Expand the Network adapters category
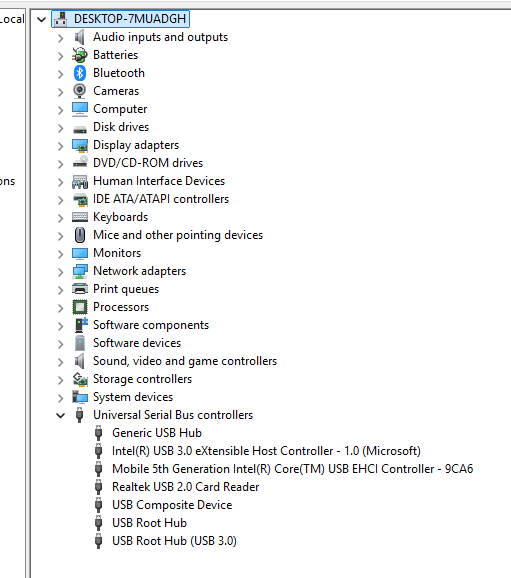This screenshot has width=511, height=578. click(60, 272)
